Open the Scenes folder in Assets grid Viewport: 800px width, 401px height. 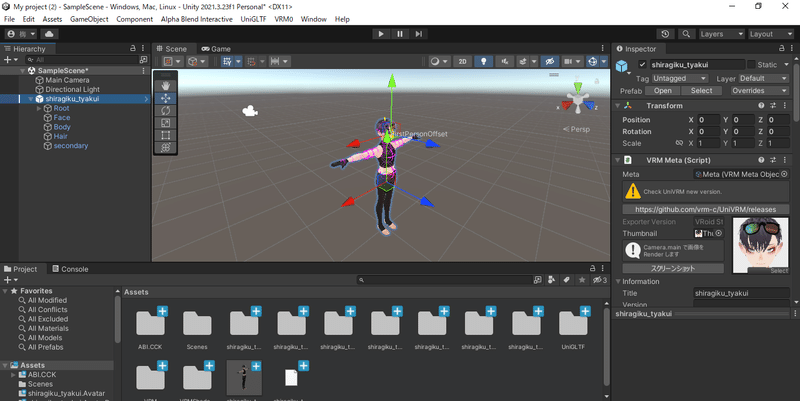coord(197,329)
